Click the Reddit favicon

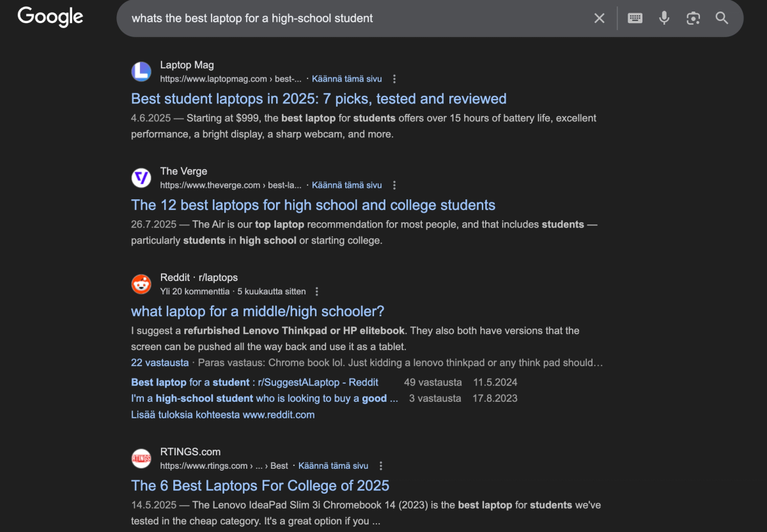[141, 284]
